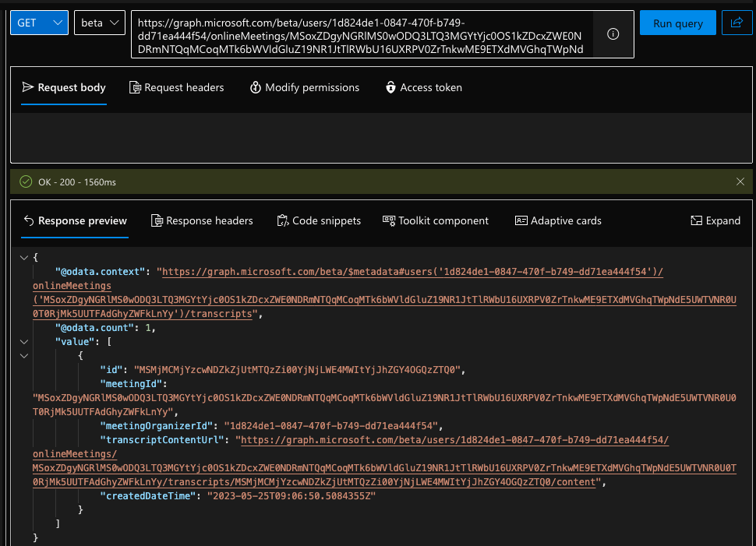Viewport: 756px width, 546px height.
Task: Open the Toolkit component tab
Action: point(436,220)
